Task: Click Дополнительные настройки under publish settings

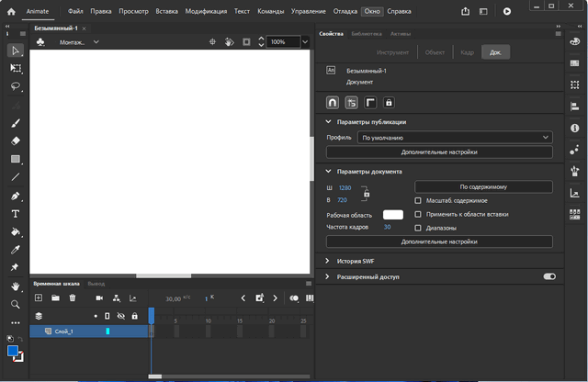Action: (439, 152)
